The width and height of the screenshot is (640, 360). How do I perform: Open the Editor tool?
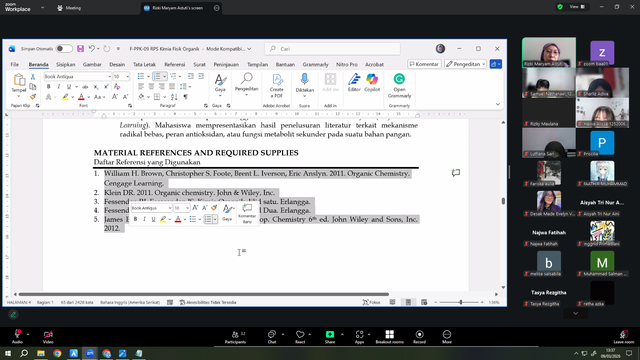[354, 82]
